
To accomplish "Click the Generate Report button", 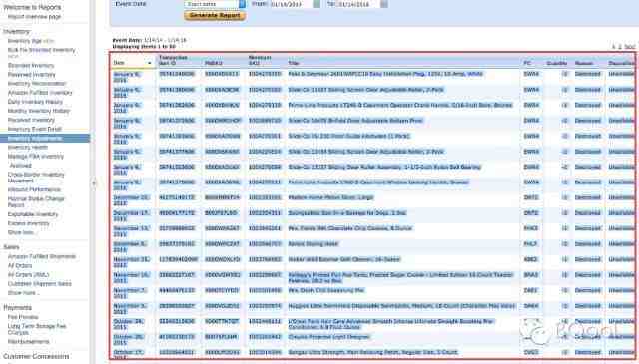I will [215, 16].
